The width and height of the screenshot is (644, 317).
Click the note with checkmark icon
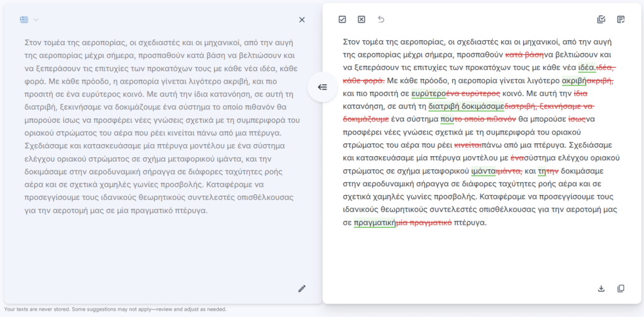pos(621,19)
